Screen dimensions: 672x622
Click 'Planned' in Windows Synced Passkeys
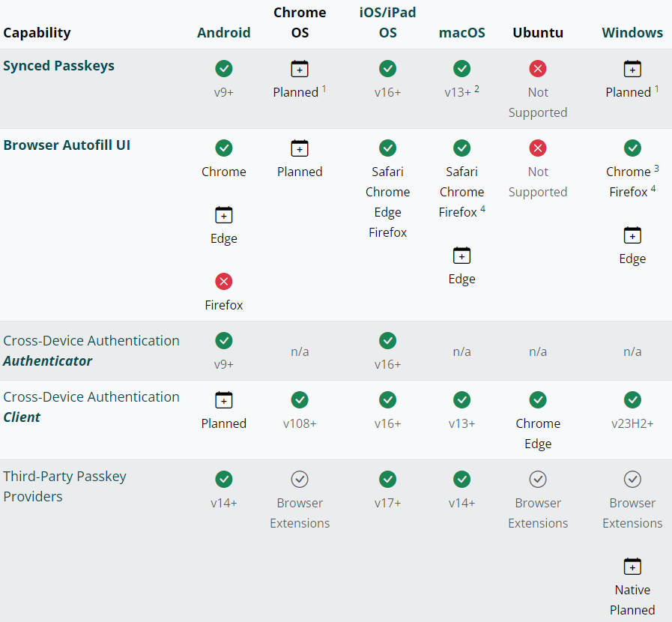click(629, 92)
